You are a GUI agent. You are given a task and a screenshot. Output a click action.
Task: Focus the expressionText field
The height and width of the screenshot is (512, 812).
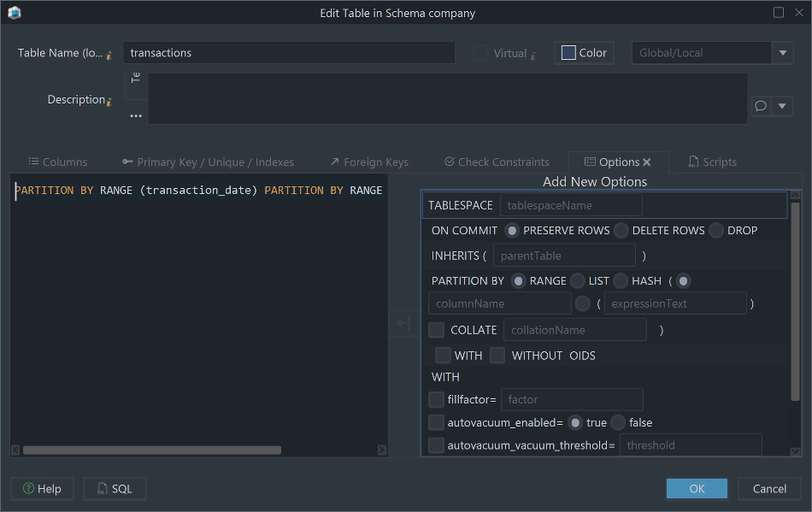click(675, 303)
